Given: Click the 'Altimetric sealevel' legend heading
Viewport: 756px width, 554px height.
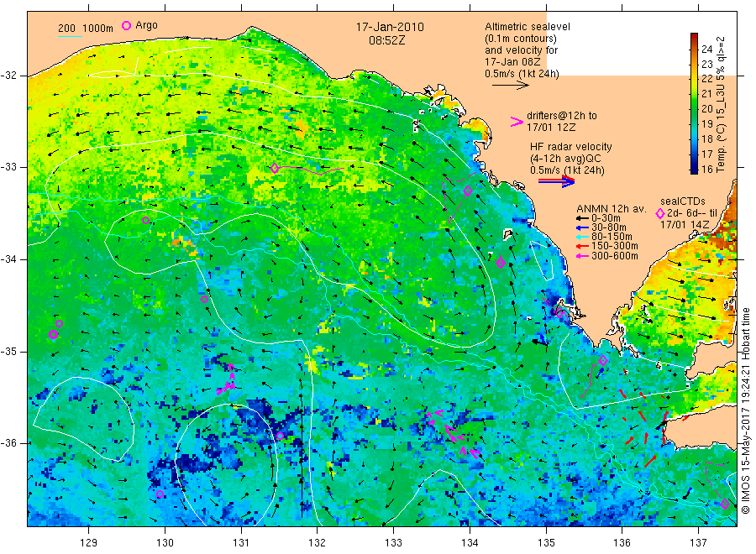Looking at the screenshot, I should pos(528,27).
